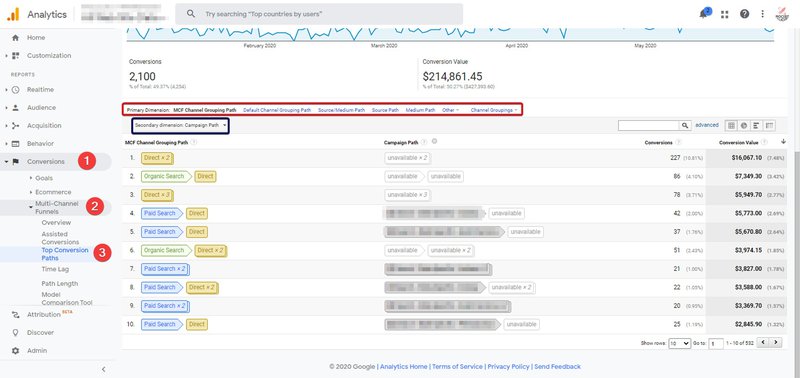
Task: Open the Channel Groupings dropdown
Action: [x=494, y=110]
